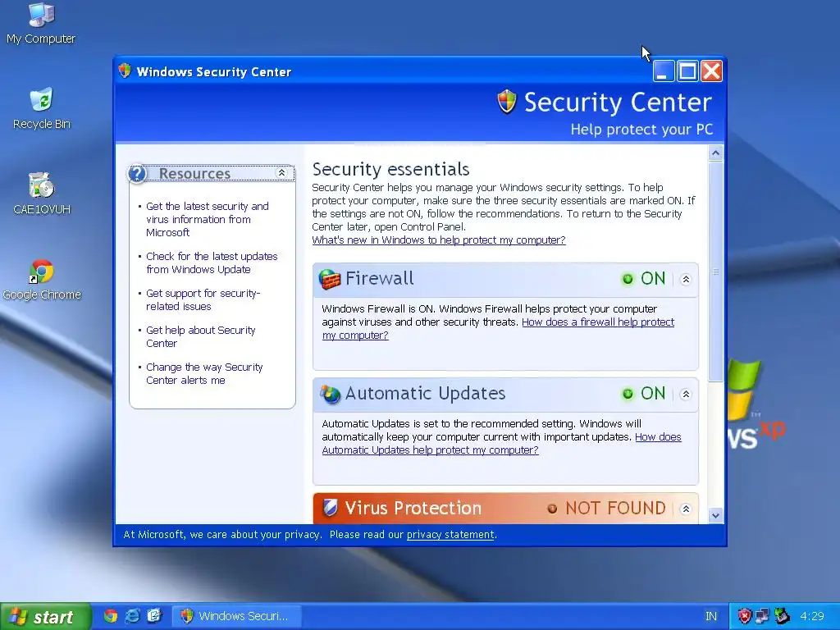The width and height of the screenshot is (840, 630).
Task: Click the scroll up arrow in Security Center
Action: coord(715,153)
